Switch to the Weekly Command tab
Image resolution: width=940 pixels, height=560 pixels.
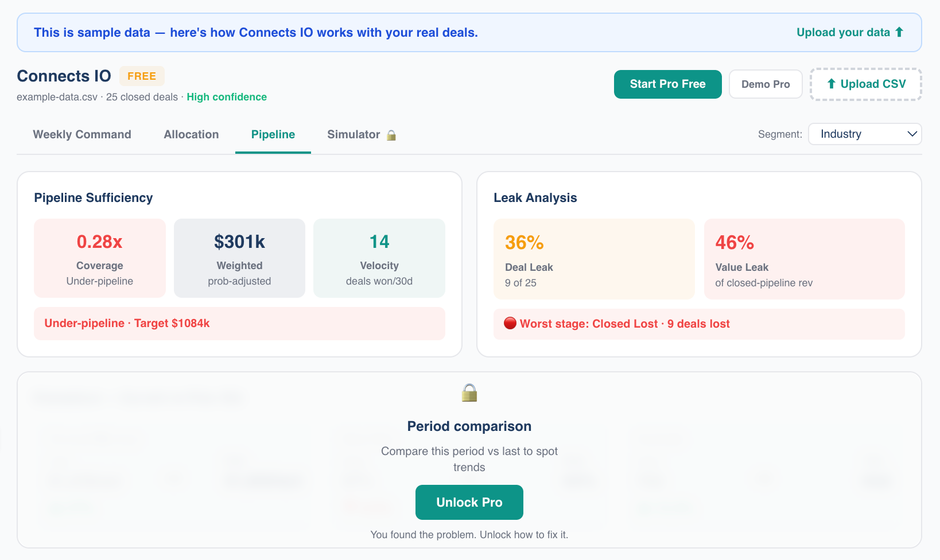tap(82, 134)
